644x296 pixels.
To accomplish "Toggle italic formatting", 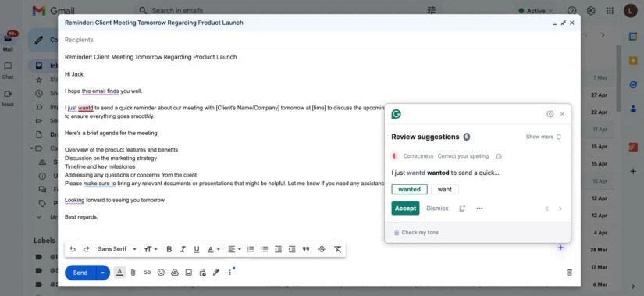I will [x=183, y=249].
